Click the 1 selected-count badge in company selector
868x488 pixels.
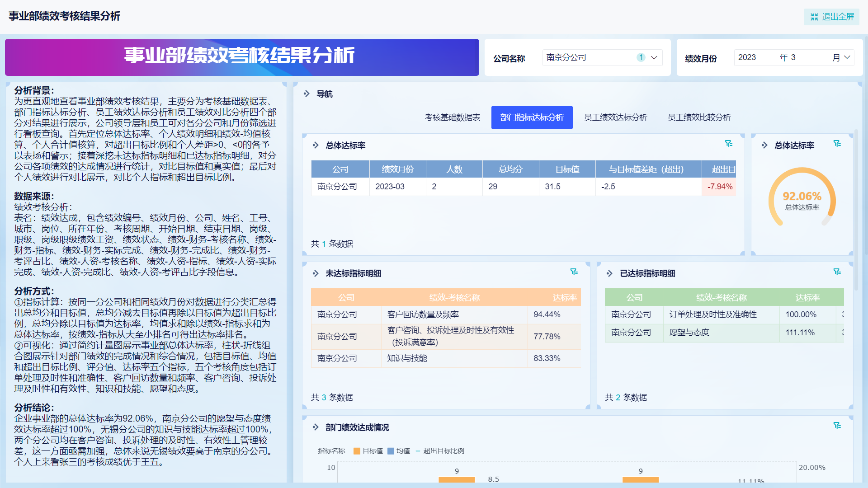coord(641,57)
